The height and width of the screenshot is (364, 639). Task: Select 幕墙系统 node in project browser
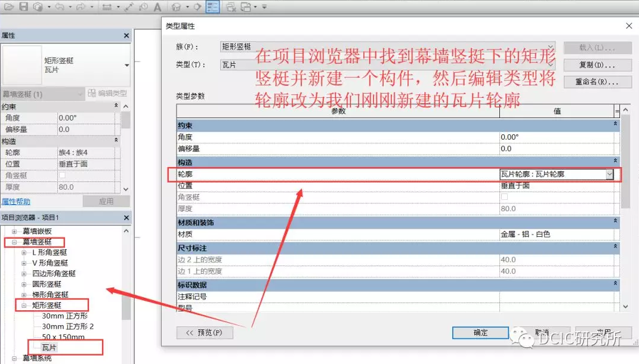coord(37,358)
